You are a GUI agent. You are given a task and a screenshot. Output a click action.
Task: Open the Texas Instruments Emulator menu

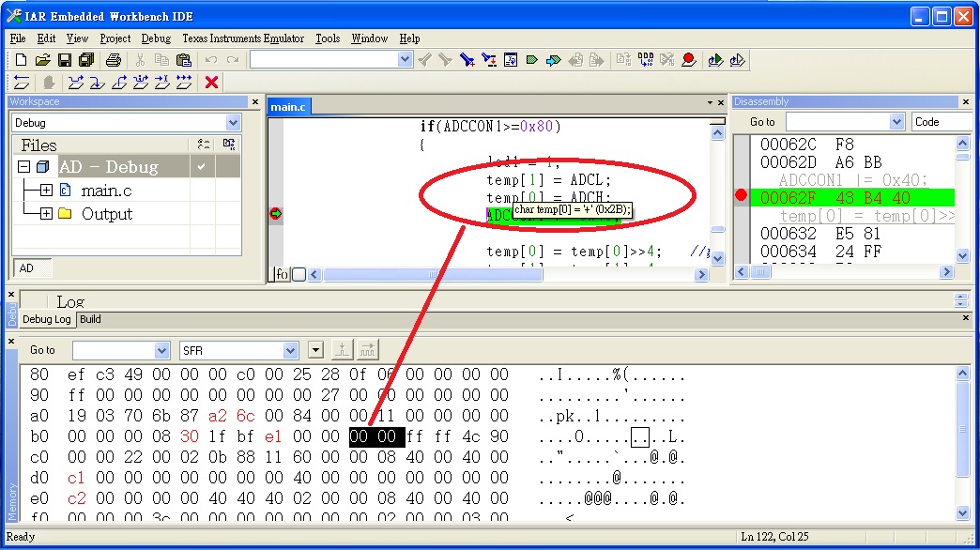[243, 38]
